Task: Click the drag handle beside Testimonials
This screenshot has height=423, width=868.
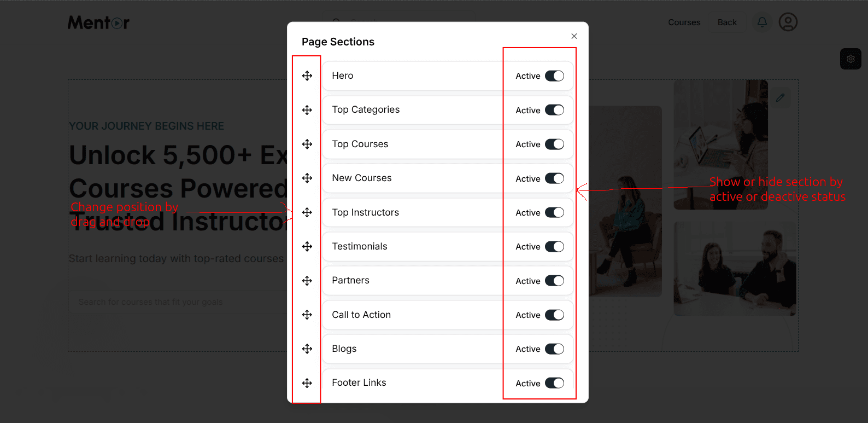Action: tap(307, 246)
